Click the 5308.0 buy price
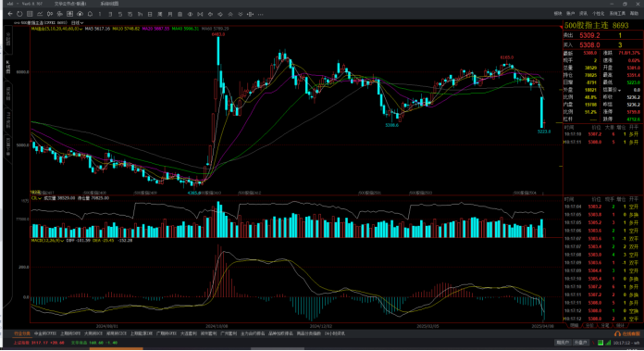The height and width of the screenshot is (351, 644). 589,44
